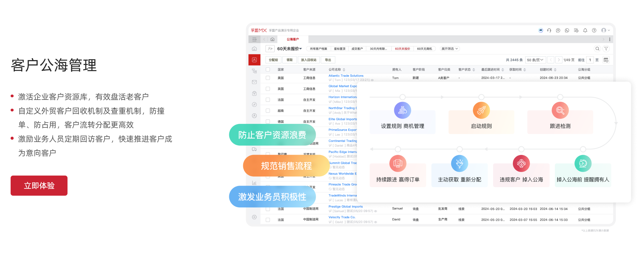Open the Prestige Global Imports company link
Image resolution: width=644 pixels, height=256 pixels.
click(x=345, y=207)
